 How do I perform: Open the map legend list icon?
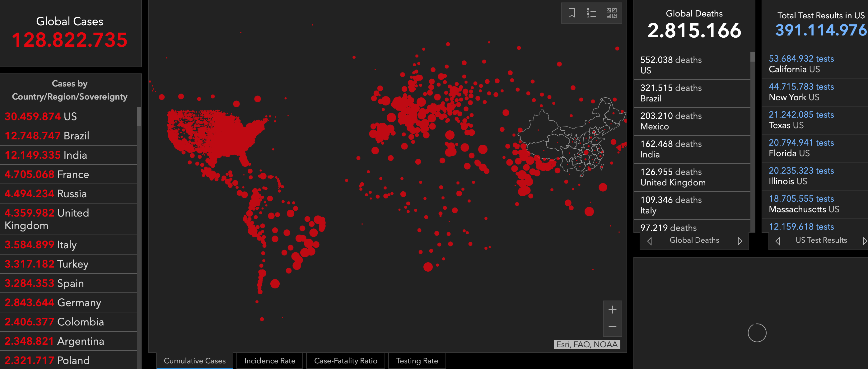tap(591, 13)
